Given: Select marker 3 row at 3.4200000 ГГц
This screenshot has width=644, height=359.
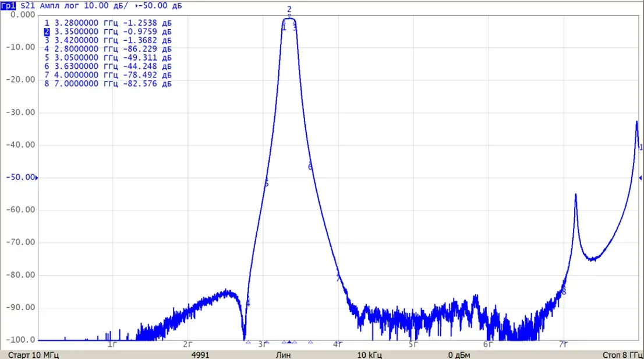Looking at the screenshot, I should tap(108, 40).
